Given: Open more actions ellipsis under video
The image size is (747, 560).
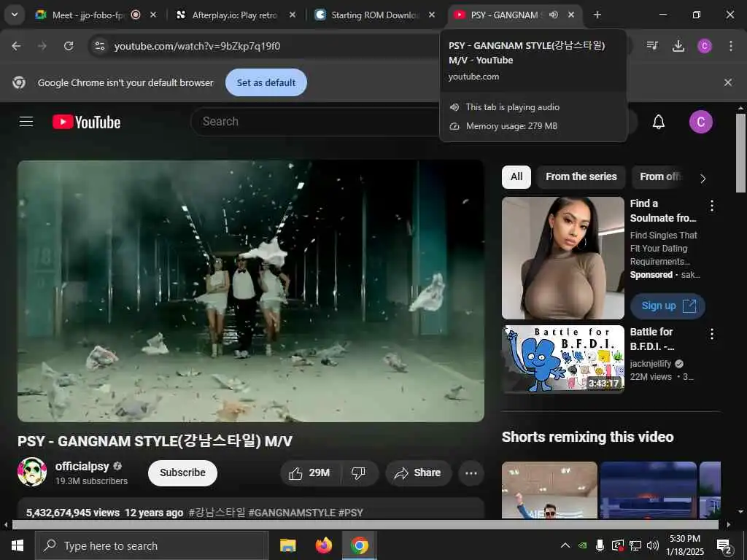Looking at the screenshot, I should pos(471,472).
